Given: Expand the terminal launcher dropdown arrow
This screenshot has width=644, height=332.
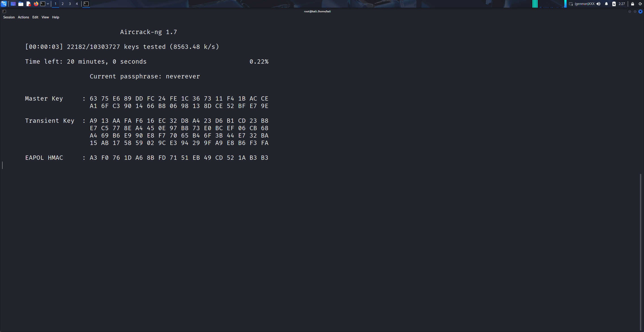Looking at the screenshot, I should click(48, 4).
